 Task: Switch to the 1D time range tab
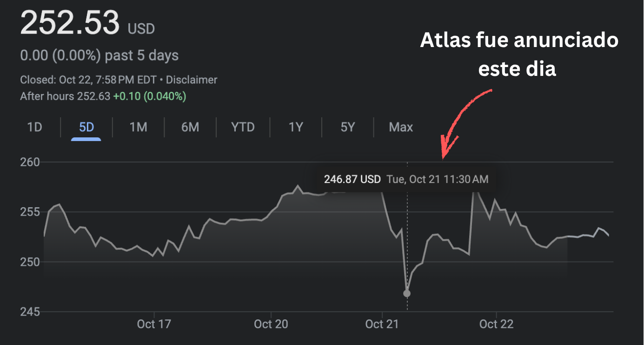[x=35, y=127]
